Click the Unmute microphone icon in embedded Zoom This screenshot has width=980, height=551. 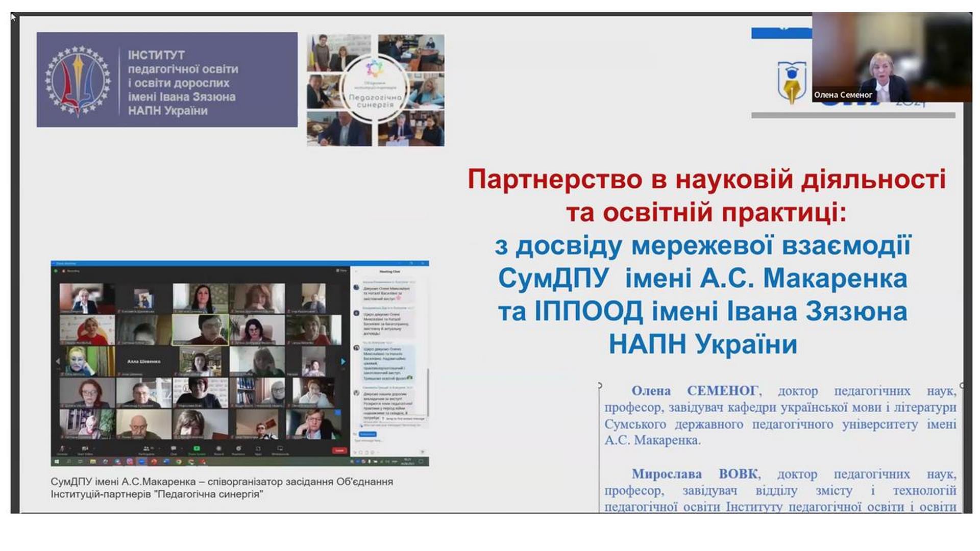(62, 448)
